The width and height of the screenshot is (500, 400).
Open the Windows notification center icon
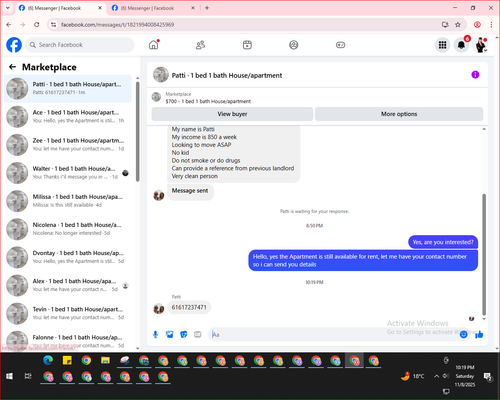(x=488, y=377)
